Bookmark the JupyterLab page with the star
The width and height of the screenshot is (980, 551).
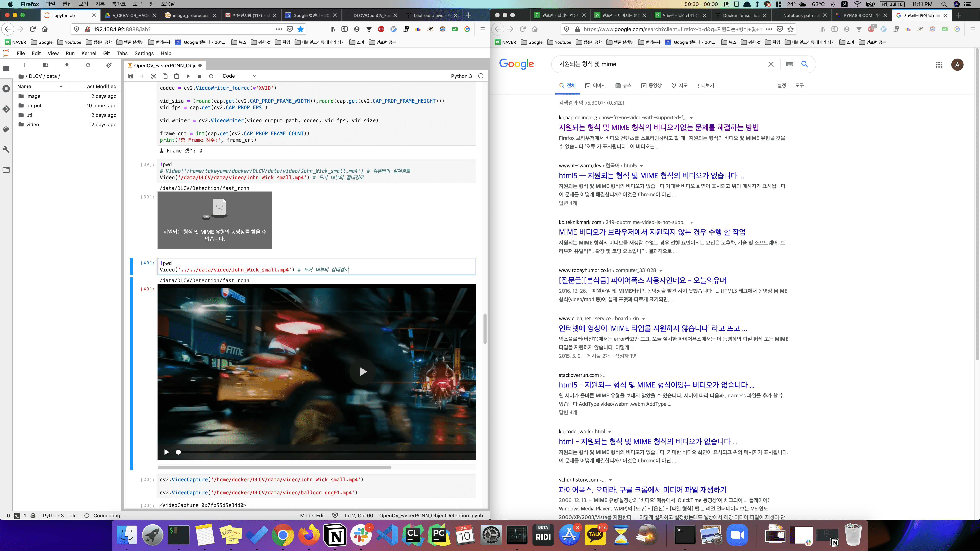pos(300,29)
